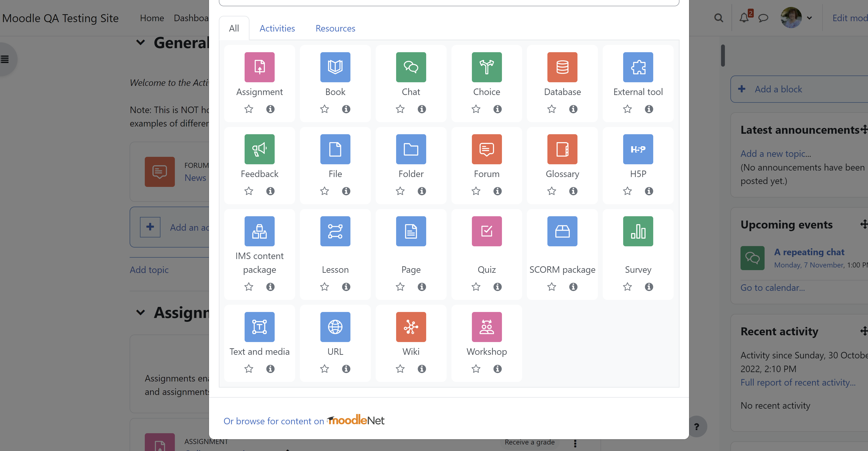Mark Database as a starred activity
Viewport: 868px width, 451px height.
(551, 109)
